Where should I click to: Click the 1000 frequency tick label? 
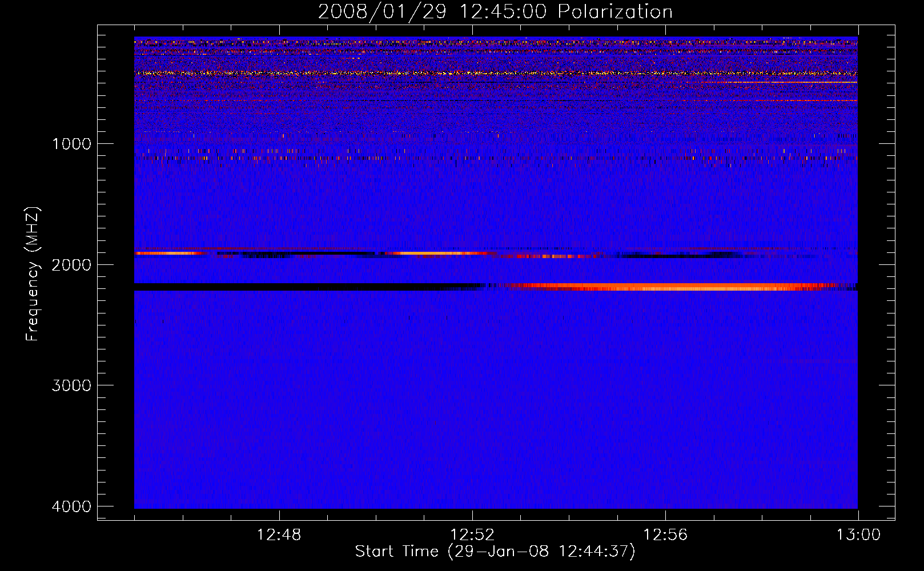(71, 144)
